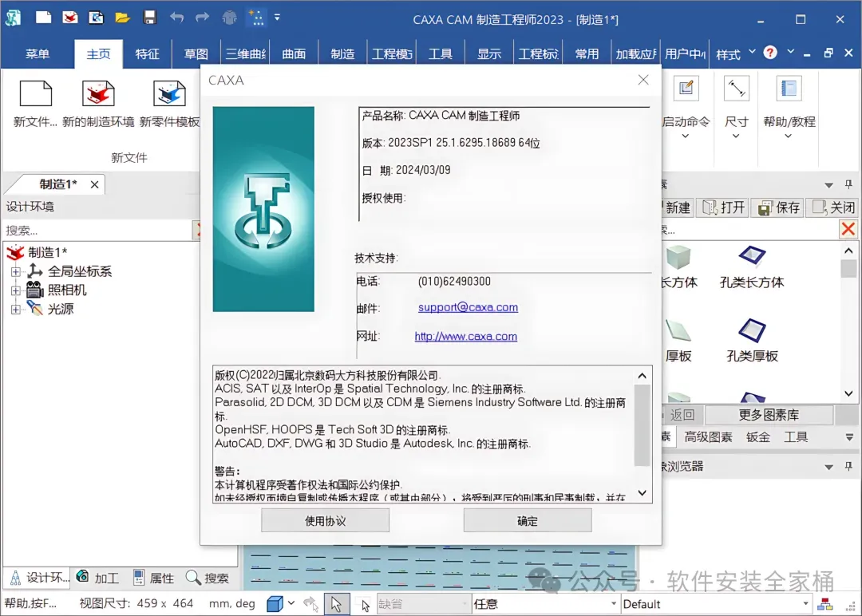This screenshot has width=862, height=616.
Task: Switch to the 常用 ribbon tab
Action: tap(587, 53)
